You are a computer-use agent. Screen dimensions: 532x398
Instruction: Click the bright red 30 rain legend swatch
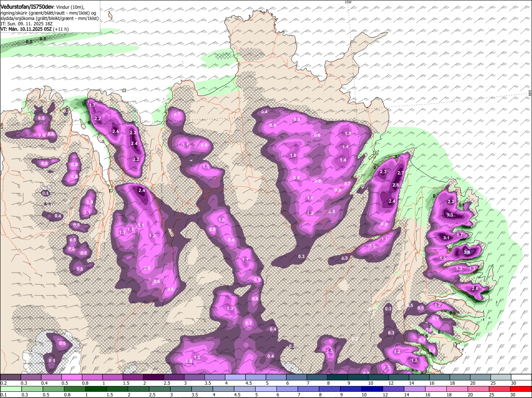pyautogui.click(x=522, y=389)
